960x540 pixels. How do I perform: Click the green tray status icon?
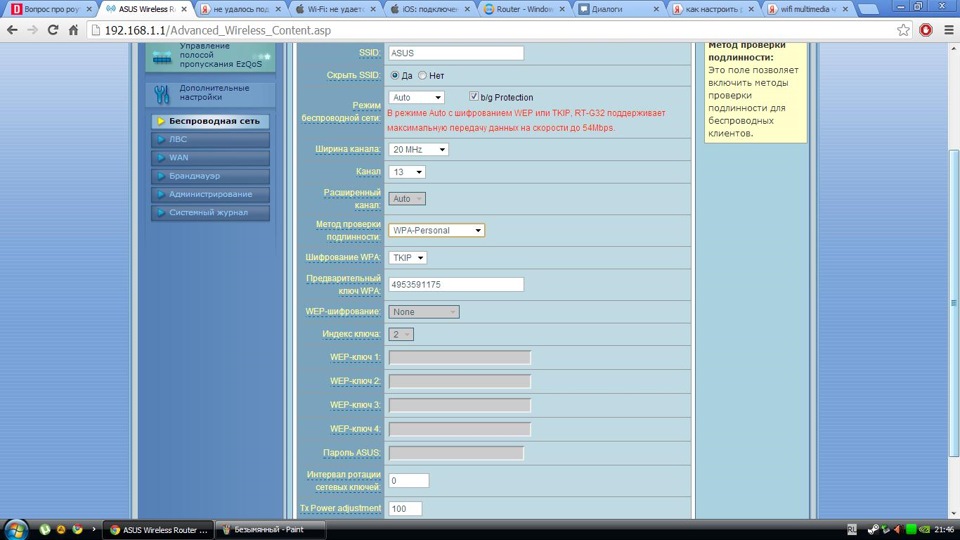click(x=911, y=530)
